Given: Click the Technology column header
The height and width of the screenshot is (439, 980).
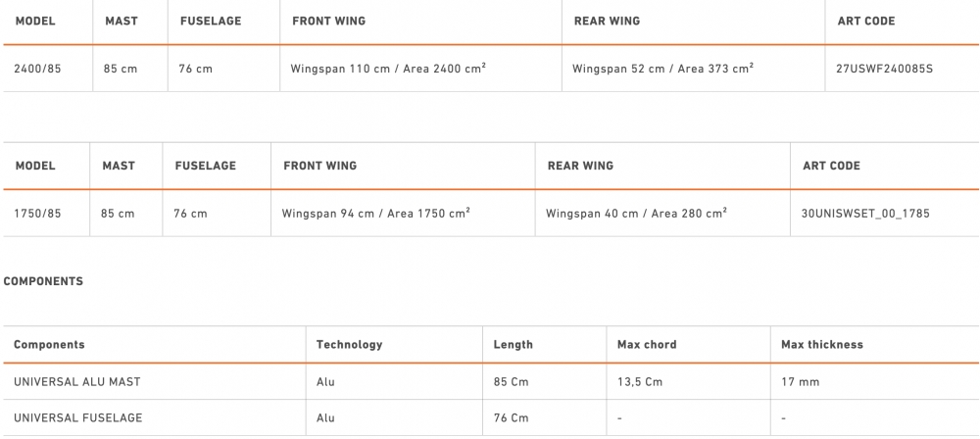Looking at the screenshot, I should [x=349, y=345].
